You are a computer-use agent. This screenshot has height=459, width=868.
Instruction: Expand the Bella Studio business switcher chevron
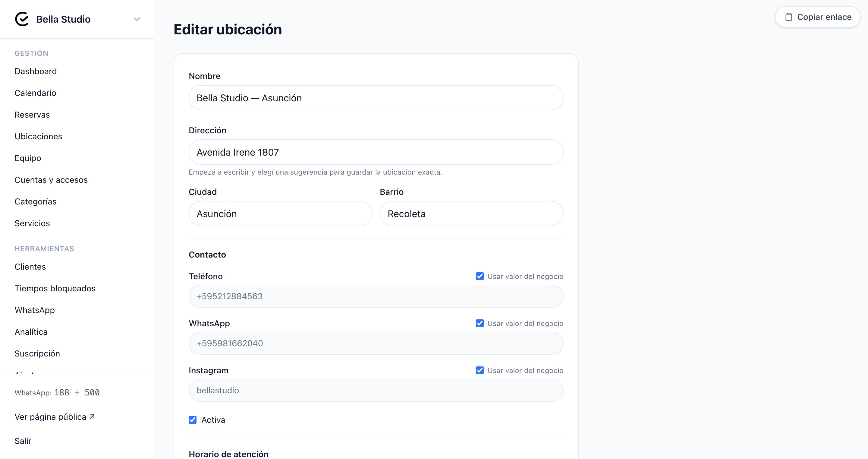point(137,19)
